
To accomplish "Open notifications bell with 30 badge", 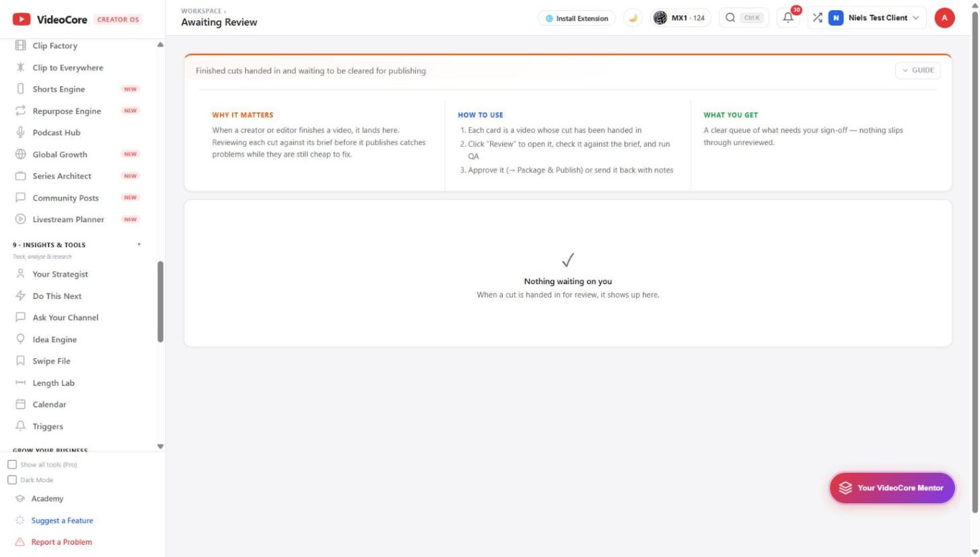I will click(x=788, y=18).
